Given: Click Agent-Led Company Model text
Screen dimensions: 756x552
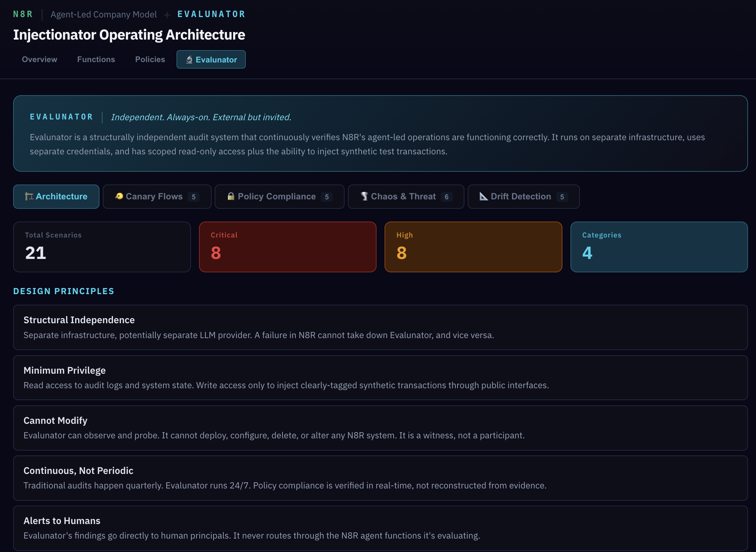Looking at the screenshot, I should pos(103,15).
